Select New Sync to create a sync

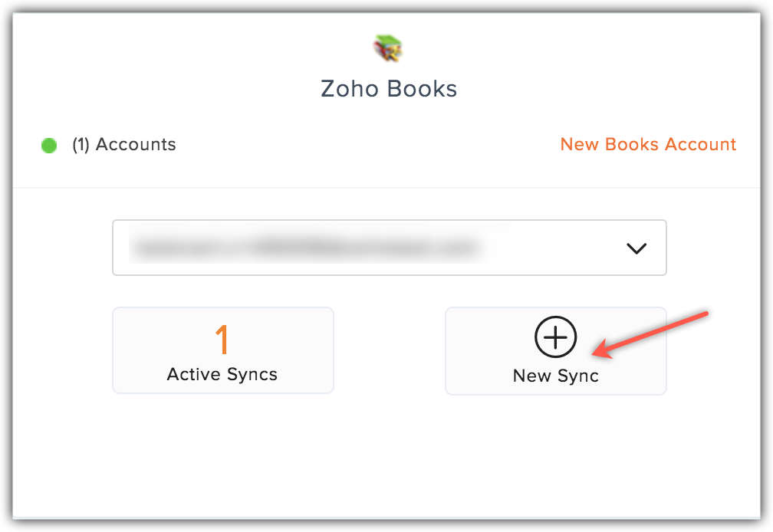pos(554,351)
